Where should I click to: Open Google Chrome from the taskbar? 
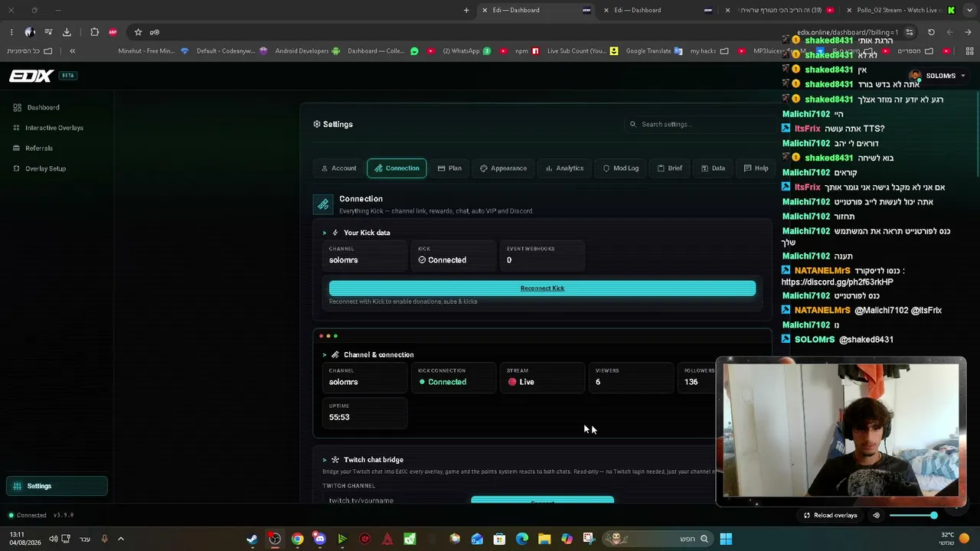point(297,539)
